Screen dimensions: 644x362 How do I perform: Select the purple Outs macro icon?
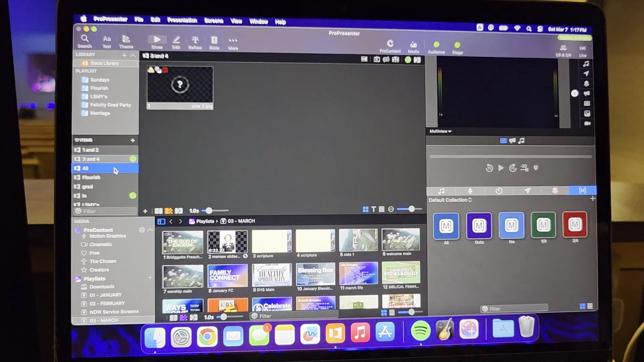[479, 226]
